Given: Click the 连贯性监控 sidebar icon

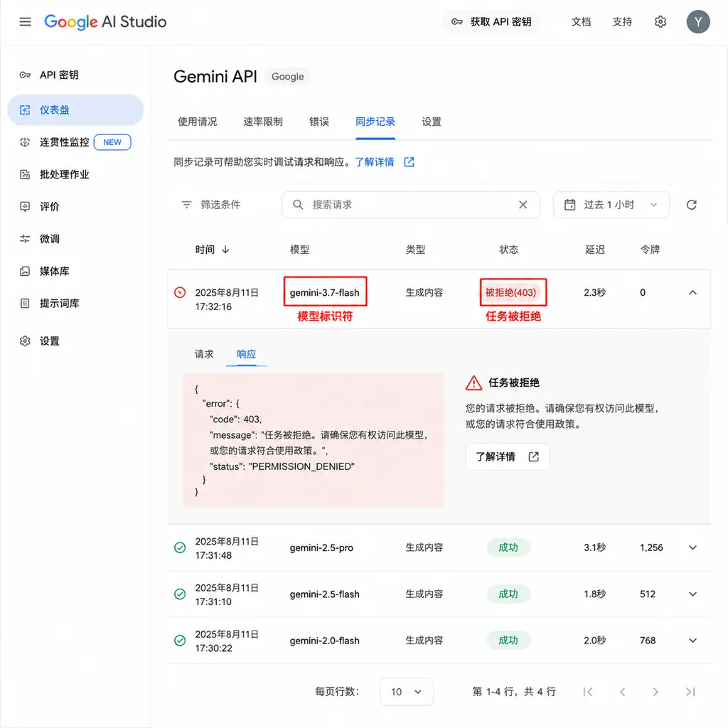Looking at the screenshot, I should pos(25,142).
